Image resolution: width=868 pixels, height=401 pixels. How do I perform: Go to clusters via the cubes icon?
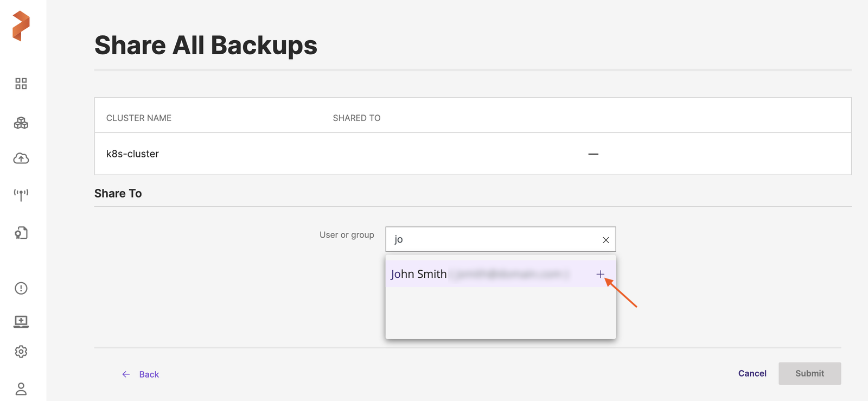coord(21,123)
